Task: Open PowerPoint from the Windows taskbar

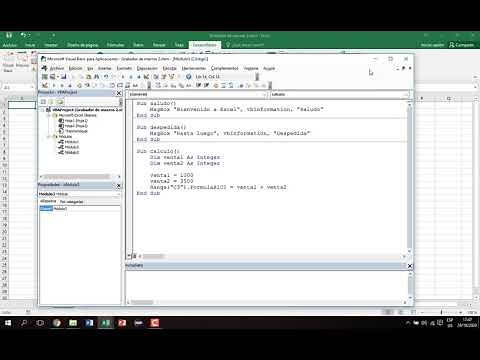Action: click(x=122, y=323)
